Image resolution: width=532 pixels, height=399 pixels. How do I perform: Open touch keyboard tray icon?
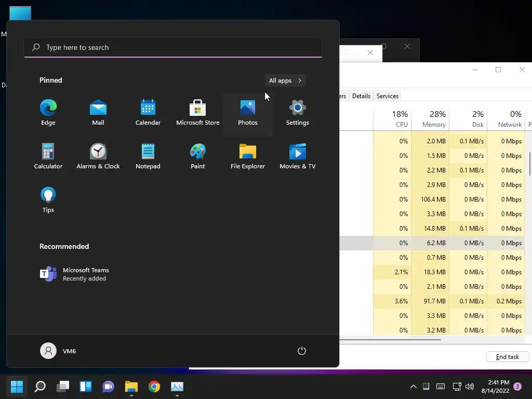click(x=441, y=387)
